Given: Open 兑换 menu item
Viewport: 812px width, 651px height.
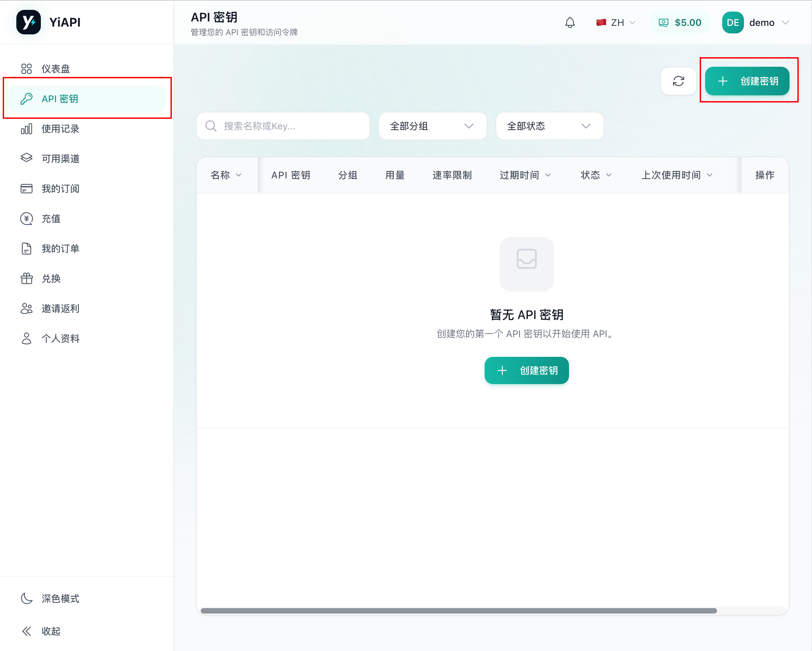Looking at the screenshot, I should click(87, 279).
